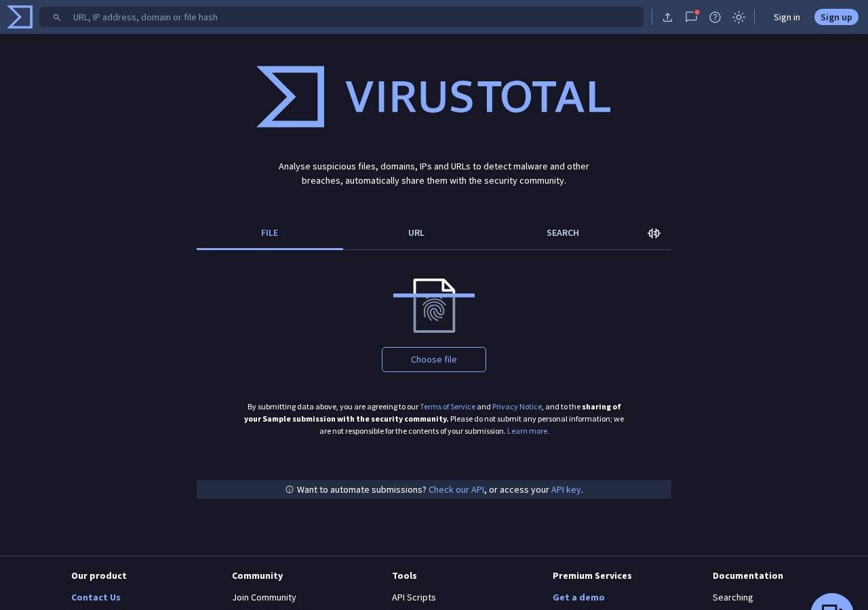This screenshot has width=868, height=610.
Task: Click the info icon beside automate submissions
Action: point(290,489)
